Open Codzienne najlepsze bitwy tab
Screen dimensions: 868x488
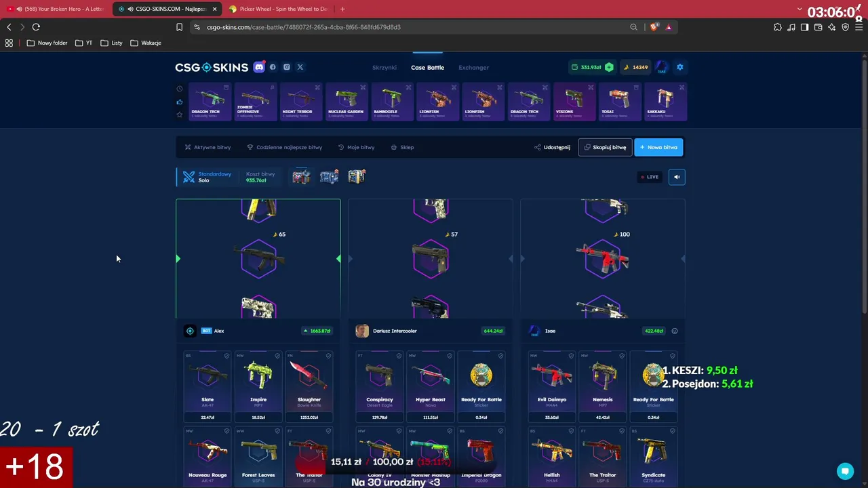pos(284,147)
